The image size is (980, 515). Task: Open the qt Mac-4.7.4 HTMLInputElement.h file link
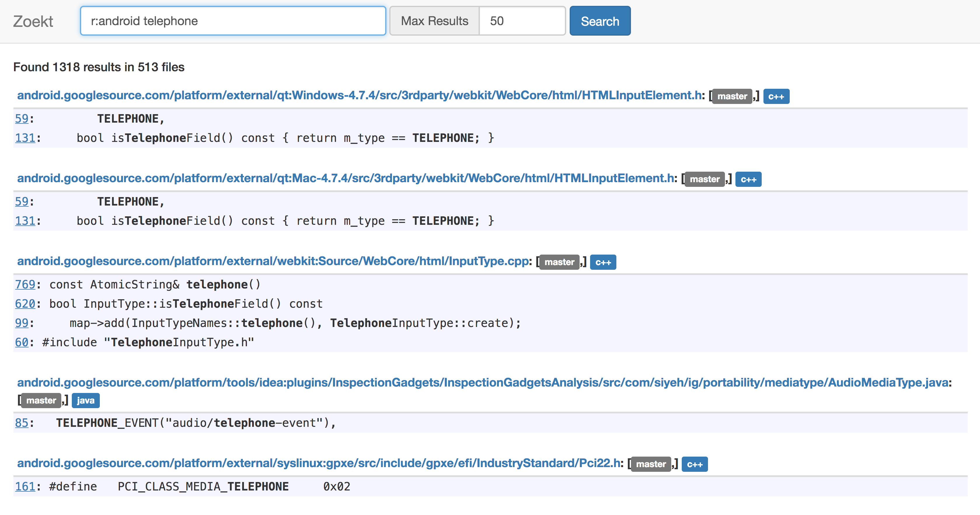coord(346,178)
